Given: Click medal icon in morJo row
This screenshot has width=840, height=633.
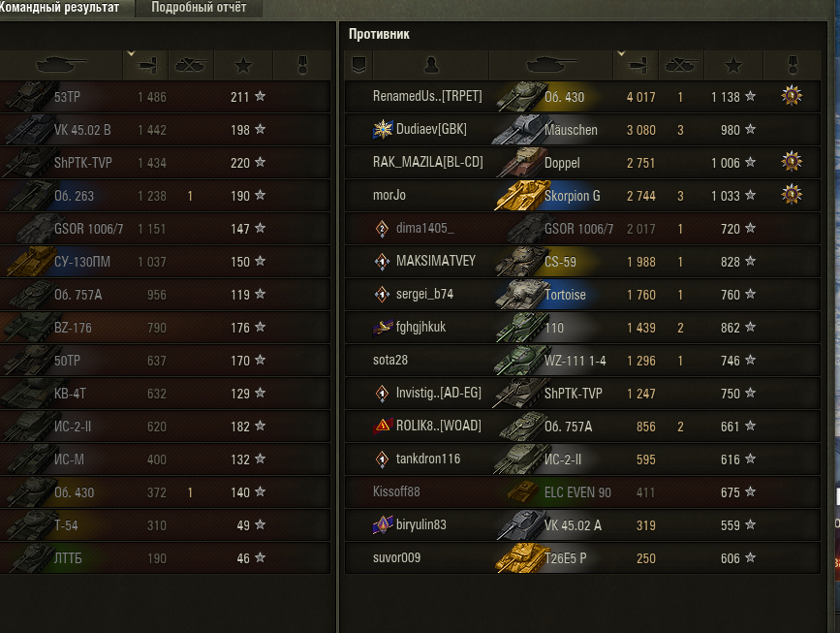Looking at the screenshot, I should [x=792, y=195].
